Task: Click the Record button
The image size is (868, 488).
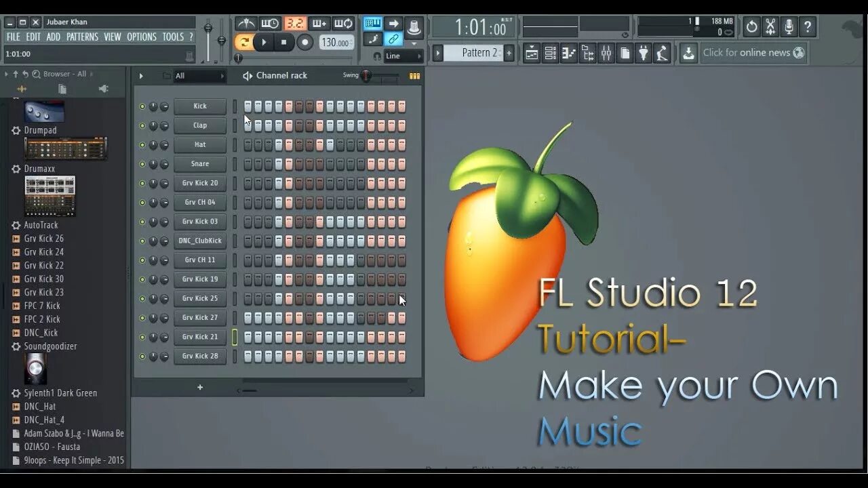Action: (305, 42)
